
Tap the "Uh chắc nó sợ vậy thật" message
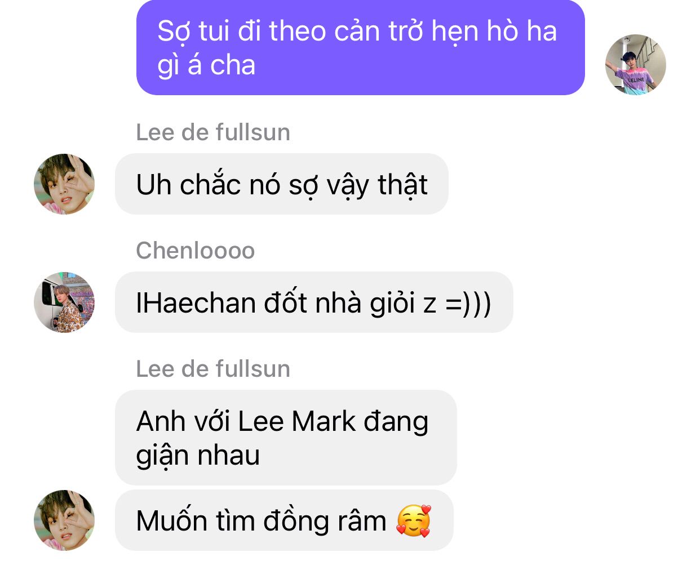tap(282, 184)
